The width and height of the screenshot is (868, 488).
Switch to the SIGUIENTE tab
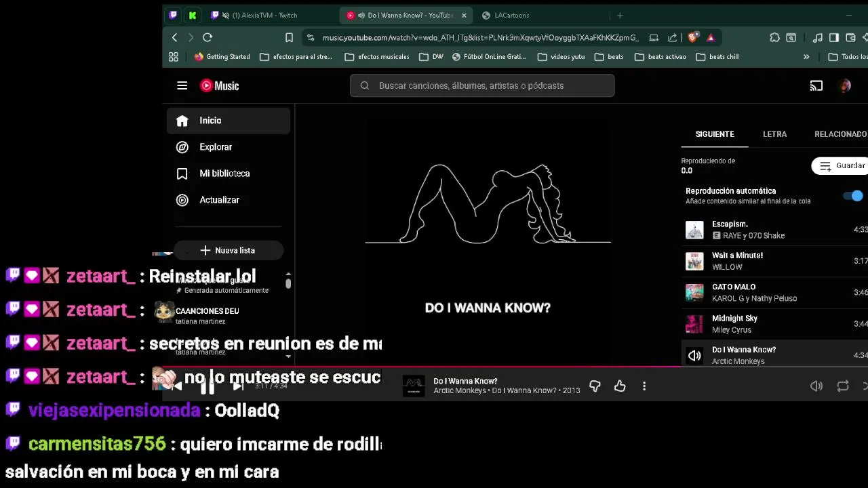click(715, 134)
